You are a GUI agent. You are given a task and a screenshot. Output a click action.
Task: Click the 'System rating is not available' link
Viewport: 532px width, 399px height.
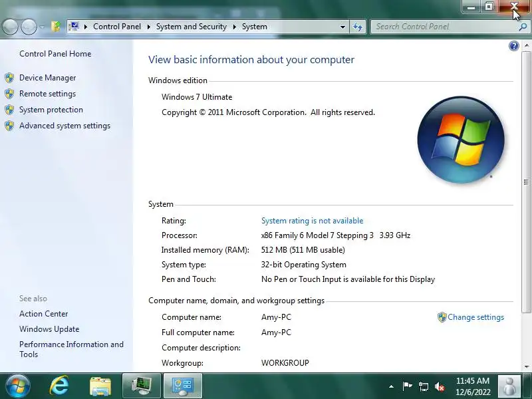(x=312, y=221)
